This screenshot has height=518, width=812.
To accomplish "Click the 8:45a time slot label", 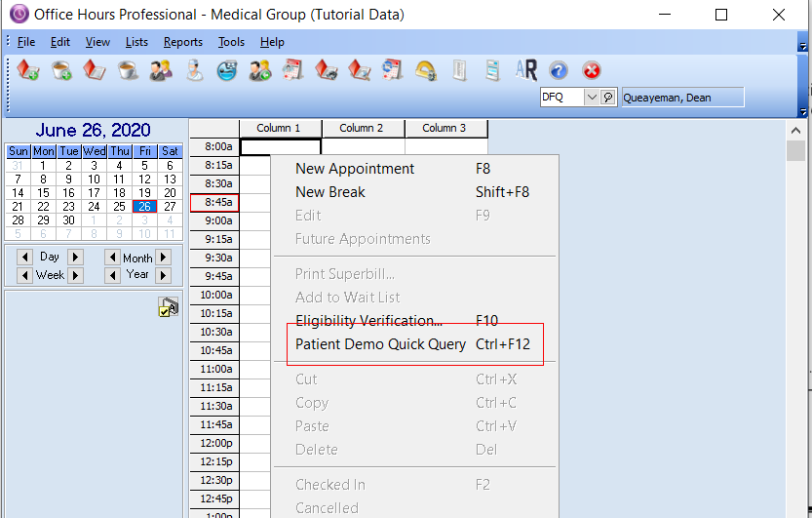I will click(x=214, y=203).
